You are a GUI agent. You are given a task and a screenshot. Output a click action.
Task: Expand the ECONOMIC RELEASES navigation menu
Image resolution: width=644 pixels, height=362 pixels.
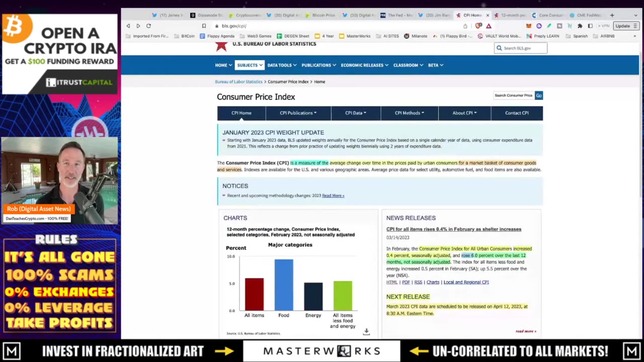[364, 65]
